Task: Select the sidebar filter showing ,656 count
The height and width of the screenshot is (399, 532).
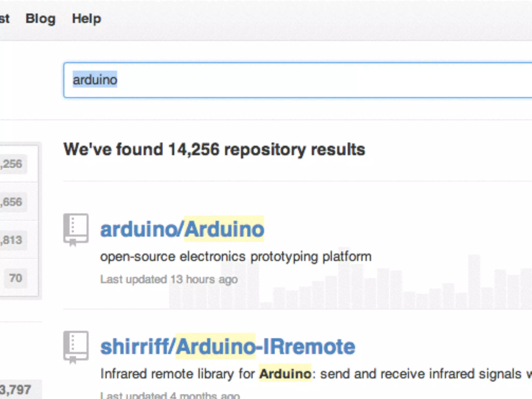Action: 12,202
